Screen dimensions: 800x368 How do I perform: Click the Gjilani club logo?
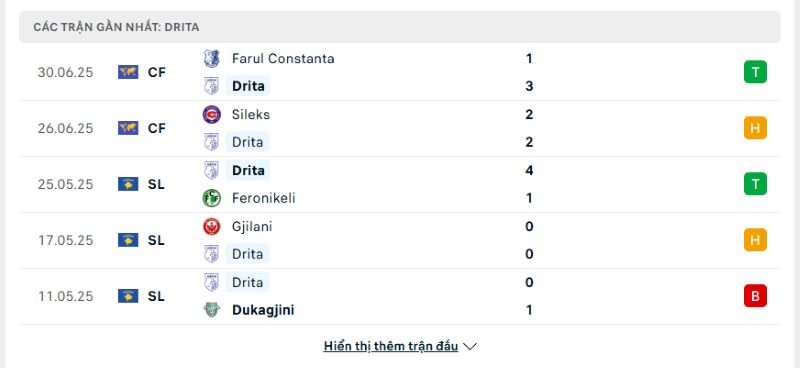pos(211,226)
